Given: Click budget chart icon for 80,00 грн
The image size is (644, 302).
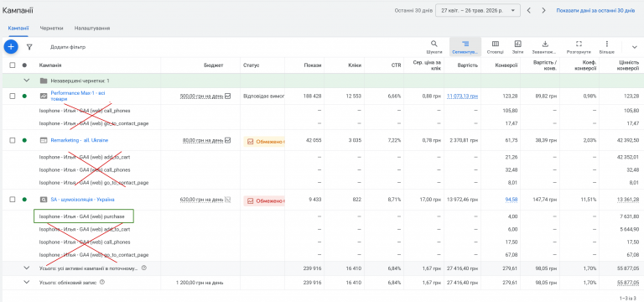Looking at the screenshot, I should [x=228, y=141].
